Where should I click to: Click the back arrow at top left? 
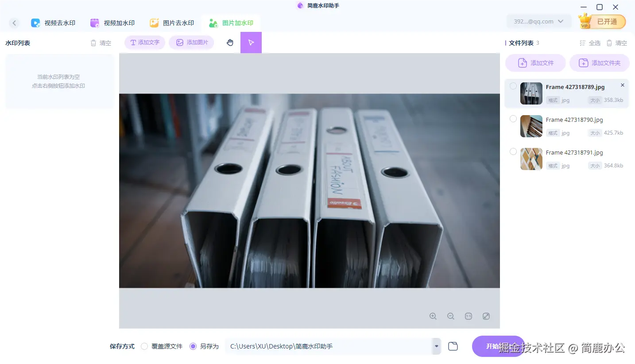pyautogui.click(x=14, y=23)
